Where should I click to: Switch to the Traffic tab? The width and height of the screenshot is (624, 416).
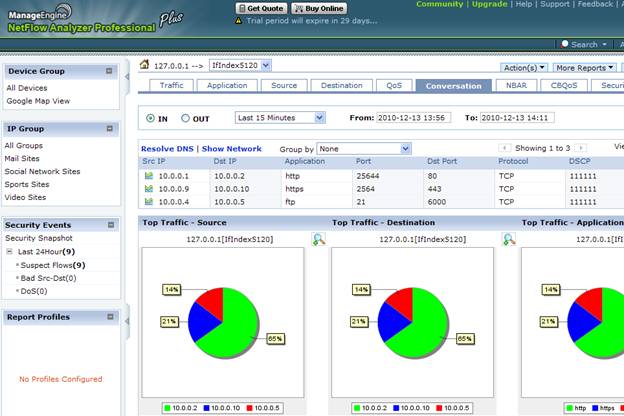172,85
